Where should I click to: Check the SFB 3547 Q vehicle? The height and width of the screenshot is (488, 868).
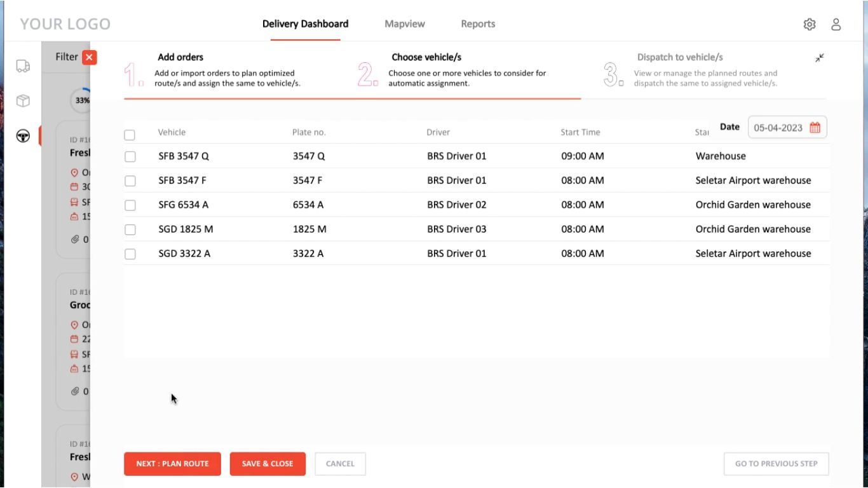tap(130, 156)
